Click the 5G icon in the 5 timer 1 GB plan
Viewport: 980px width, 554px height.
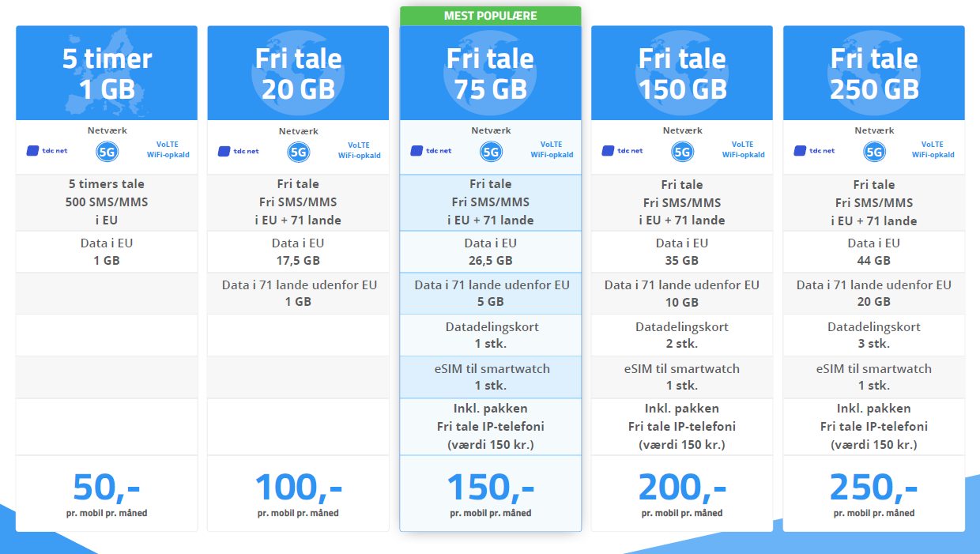pyautogui.click(x=107, y=152)
